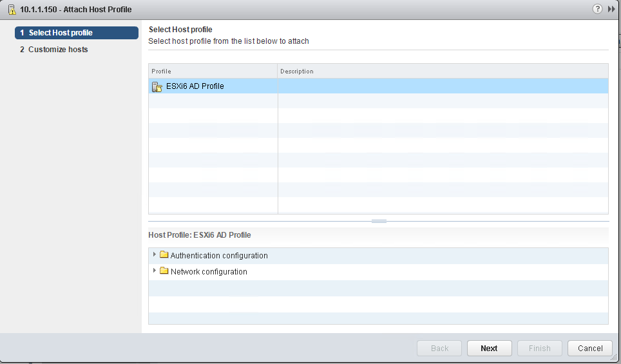
Task: Click the ESXi6 AD Profile host profile icon
Action: click(x=157, y=86)
